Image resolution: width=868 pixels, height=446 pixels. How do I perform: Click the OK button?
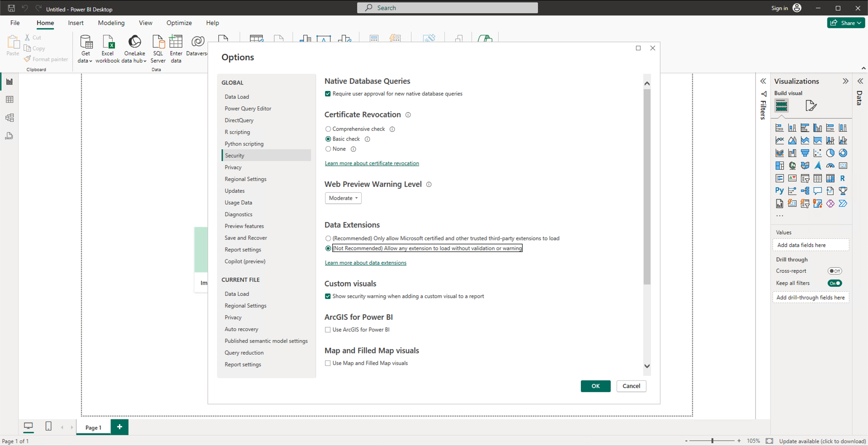tap(595, 386)
